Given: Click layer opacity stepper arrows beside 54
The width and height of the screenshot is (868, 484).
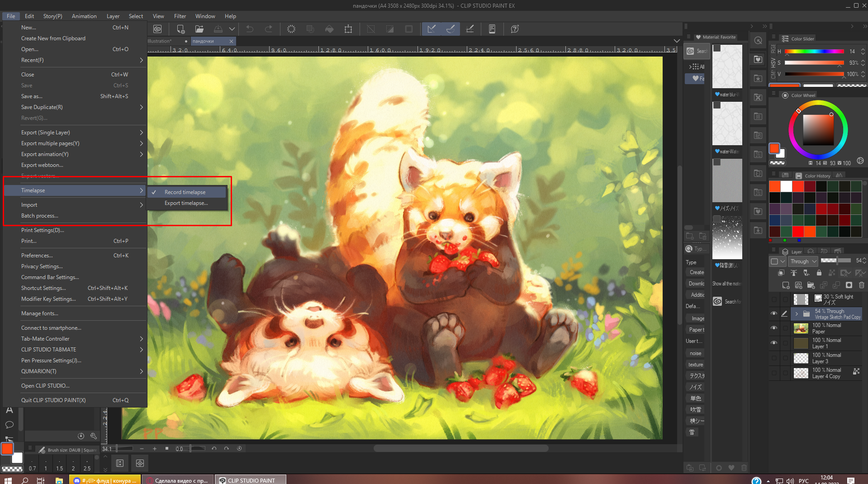Looking at the screenshot, I should [864, 261].
